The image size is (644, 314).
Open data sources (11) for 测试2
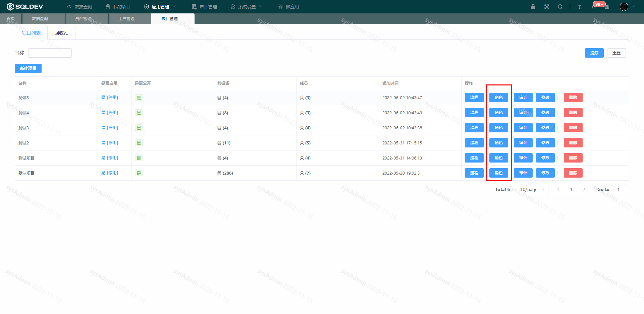[224, 143]
